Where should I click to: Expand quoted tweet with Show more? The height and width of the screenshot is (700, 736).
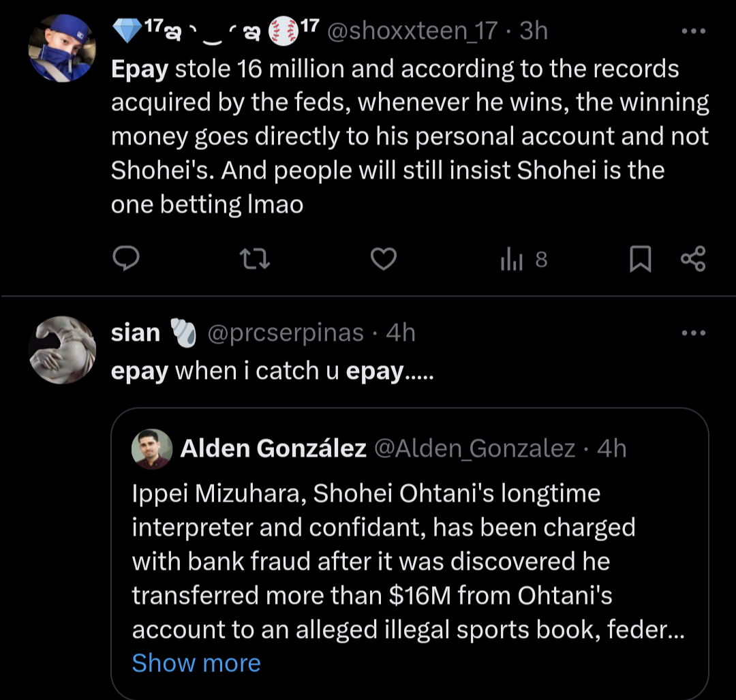pyautogui.click(x=196, y=663)
